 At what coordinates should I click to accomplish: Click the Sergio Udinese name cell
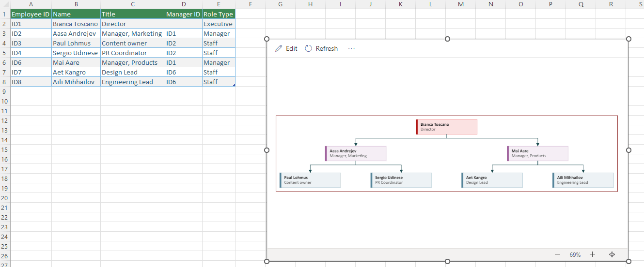click(76, 53)
